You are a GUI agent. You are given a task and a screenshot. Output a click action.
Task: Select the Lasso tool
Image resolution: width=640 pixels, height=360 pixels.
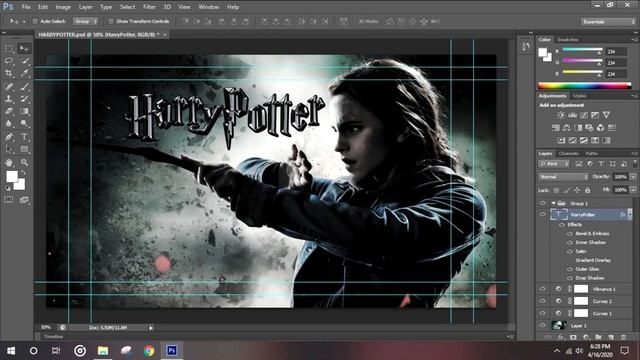tap(9, 61)
